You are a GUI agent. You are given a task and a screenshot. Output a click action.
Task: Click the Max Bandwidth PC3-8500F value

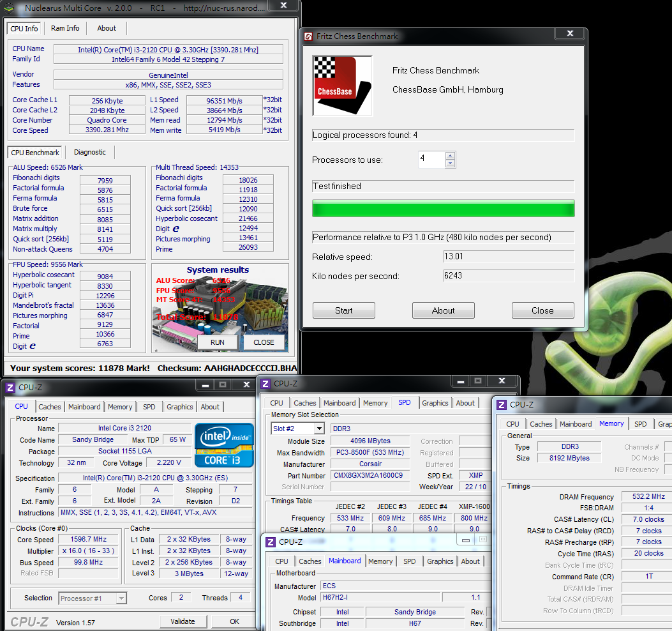(x=370, y=452)
